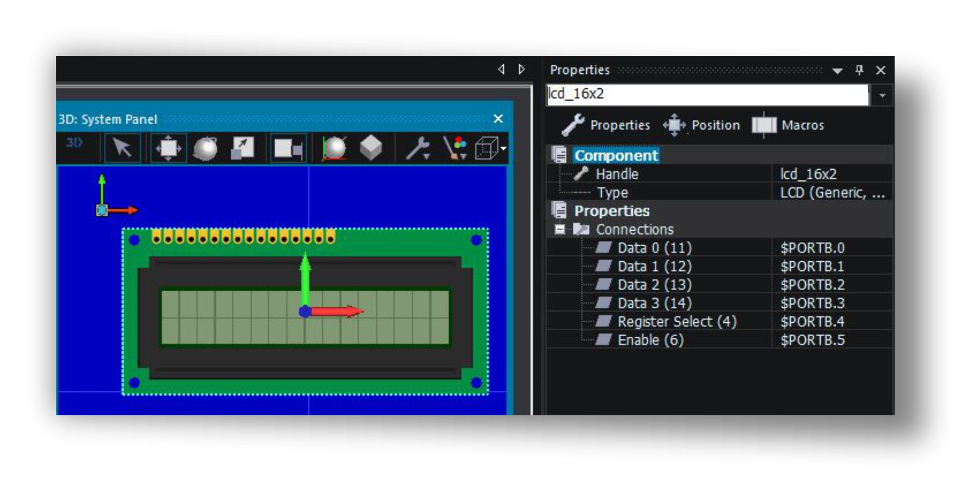The width and height of the screenshot is (980, 496).
Task: Click the $PORTB.1 pin value
Action: (812, 266)
